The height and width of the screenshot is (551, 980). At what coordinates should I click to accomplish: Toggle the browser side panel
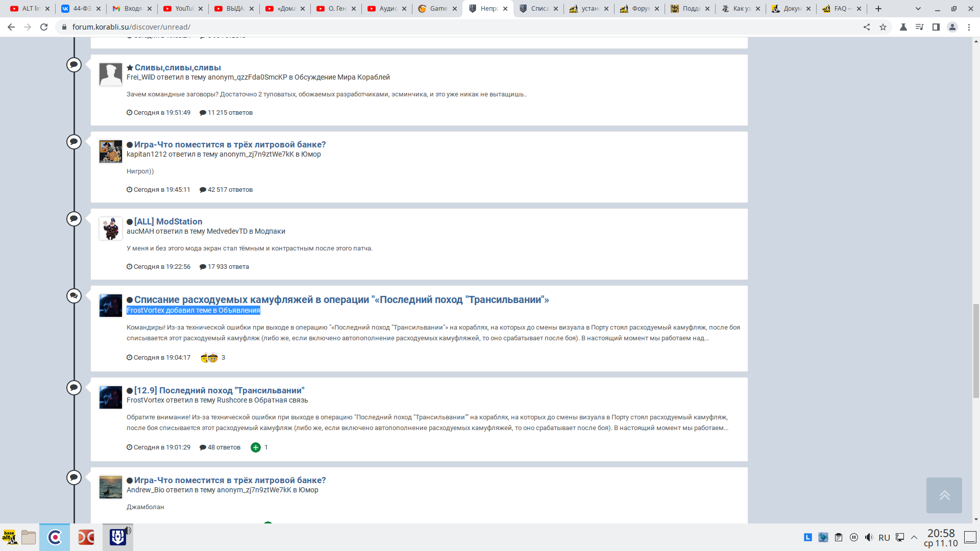pyautogui.click(x=936, y=27)
